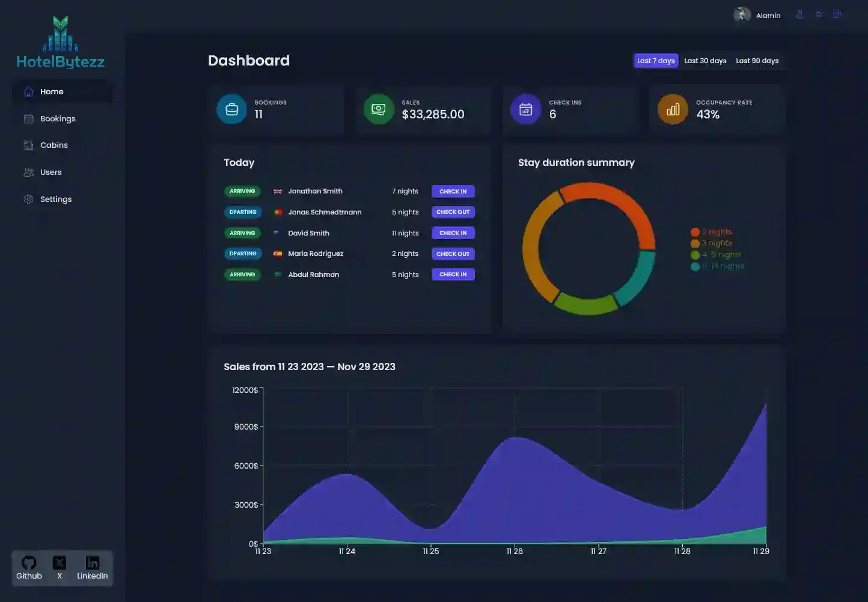Click the Occupancy rate chart icon
The image size is (868, 602).
(x=673, y=109)
